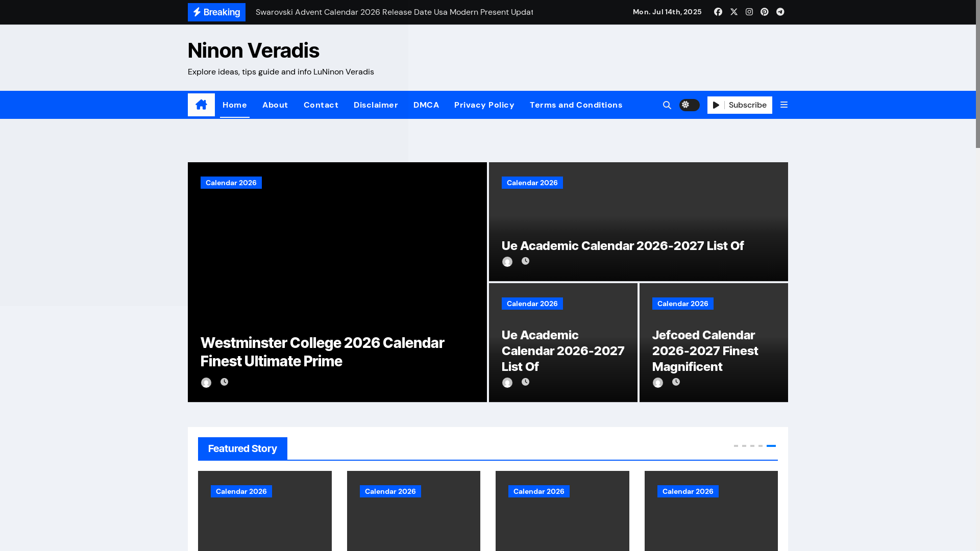Viewport: 980px width, 551px height.
Task: Open the Pinterest social icon
Action: pos(765,12)
